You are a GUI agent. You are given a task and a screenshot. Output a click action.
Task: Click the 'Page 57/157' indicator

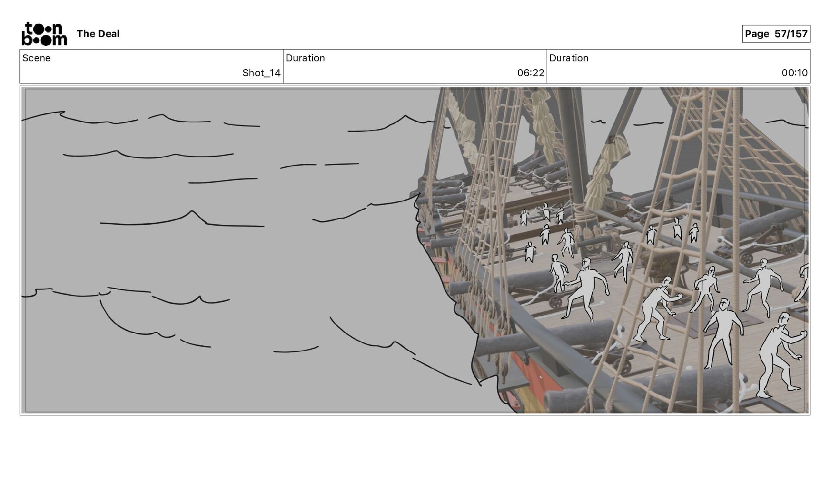776,34
